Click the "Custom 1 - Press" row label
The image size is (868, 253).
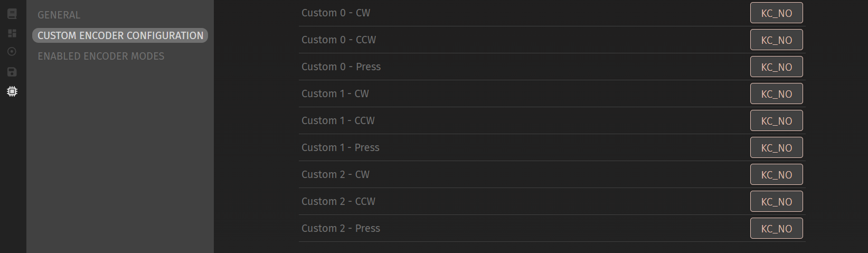(x=341, y=148)
